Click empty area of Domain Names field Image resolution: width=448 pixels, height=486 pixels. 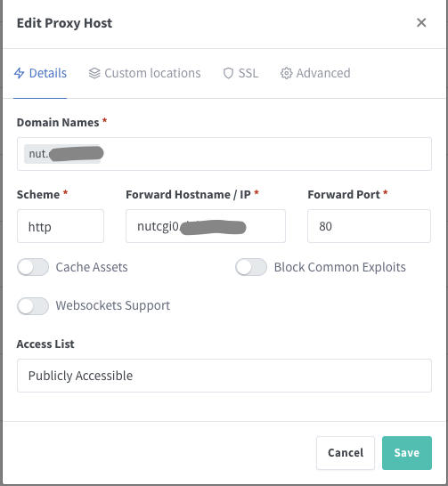pos(266,154)
